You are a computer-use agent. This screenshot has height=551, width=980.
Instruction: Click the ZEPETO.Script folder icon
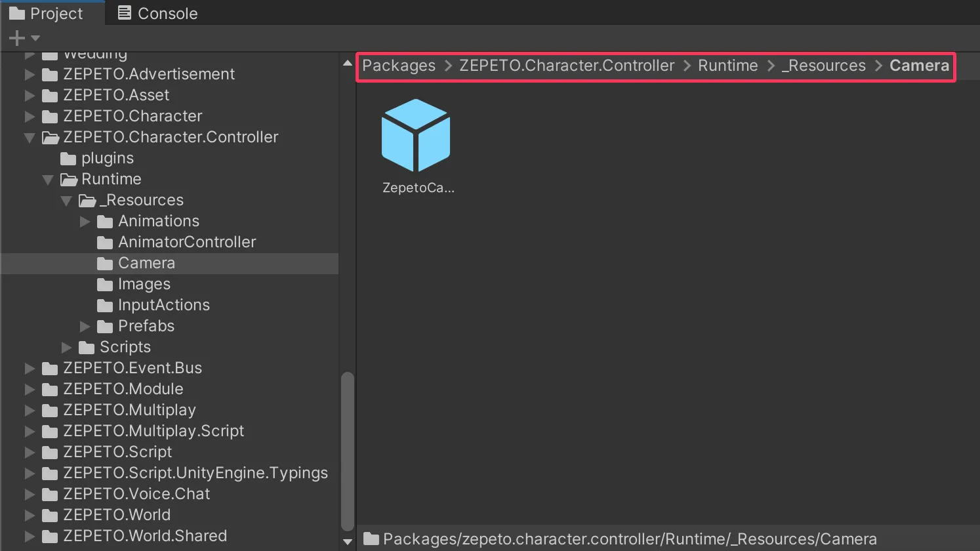[x=50, y=453]
